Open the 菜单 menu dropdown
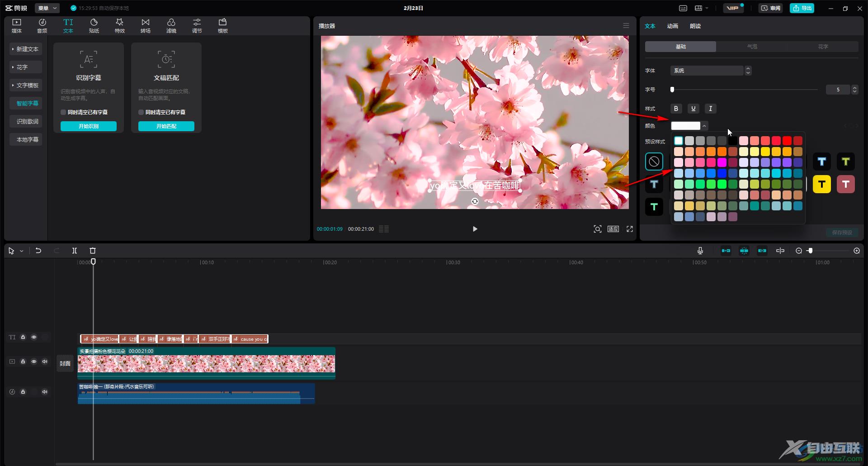Screen dimensions: 868x466 click(47, 8)
